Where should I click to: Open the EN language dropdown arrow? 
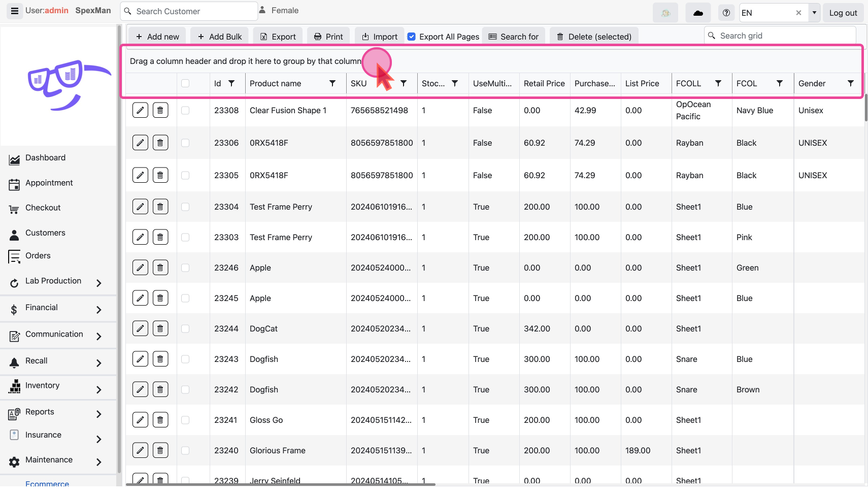point(814,13)
